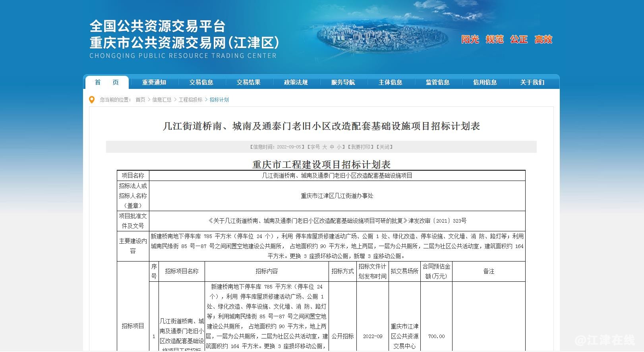The height and width of the screenshot is (352, 644).
Task: Click the page heading 几江街道桥南 project title
Action: [x=321, y=126]
